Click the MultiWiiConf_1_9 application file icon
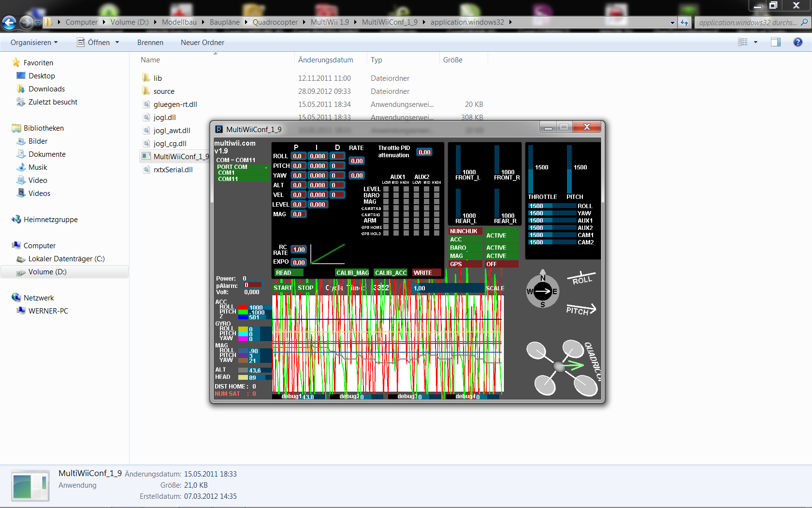Screen dimensions: 812x508 click(146, 156)
